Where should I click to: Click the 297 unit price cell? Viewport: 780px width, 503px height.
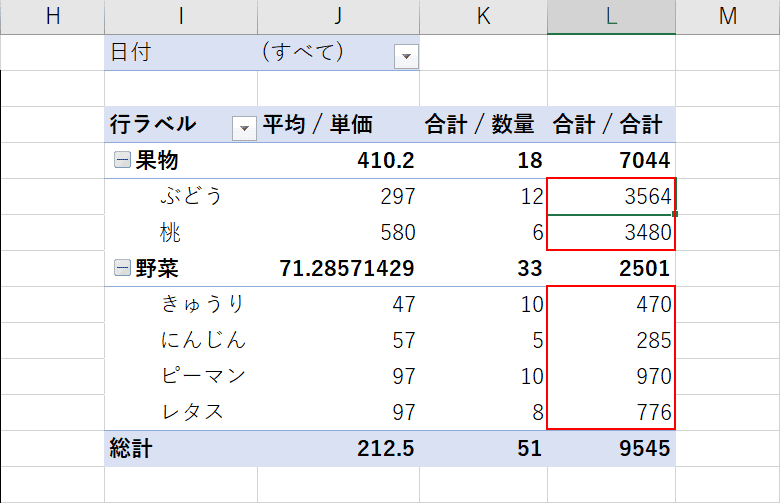tap(338, 196)
